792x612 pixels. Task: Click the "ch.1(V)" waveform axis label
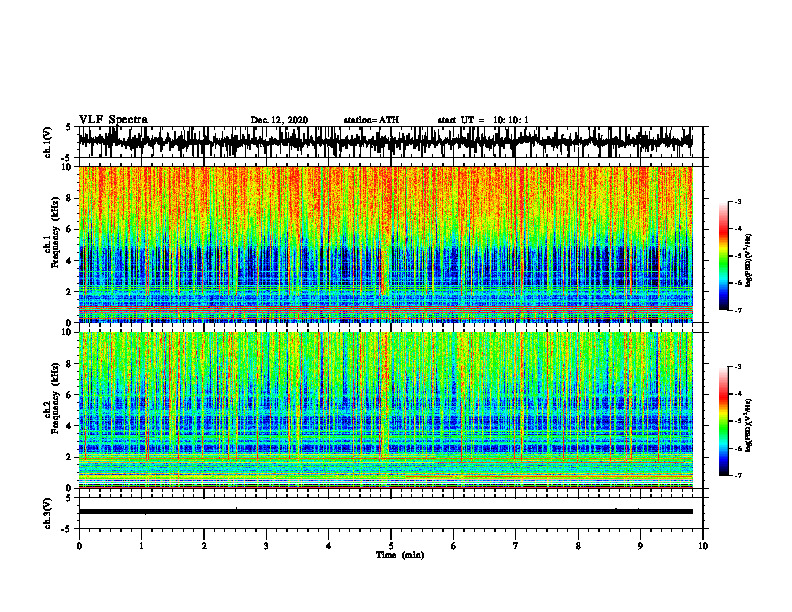tap(48, 142)
